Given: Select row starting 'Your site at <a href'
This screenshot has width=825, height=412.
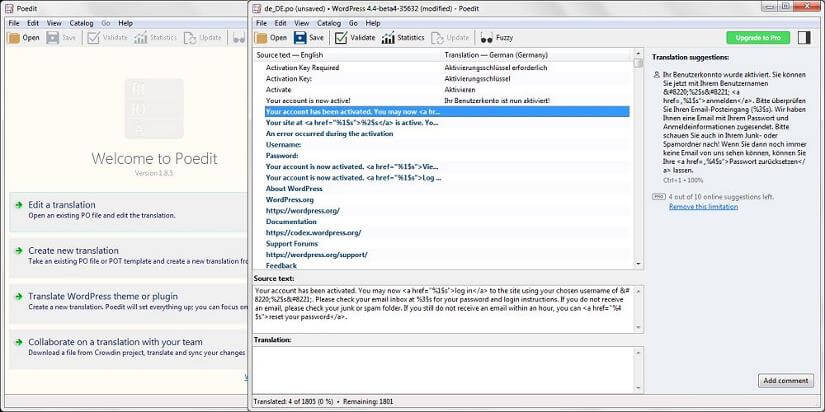Looking at the screenshot, I should click(447, 123).
